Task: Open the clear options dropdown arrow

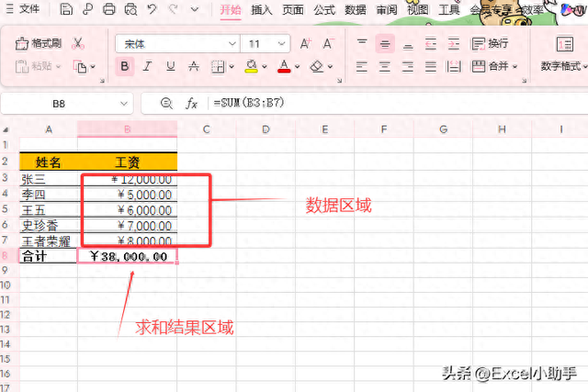Action: (331, 67)
